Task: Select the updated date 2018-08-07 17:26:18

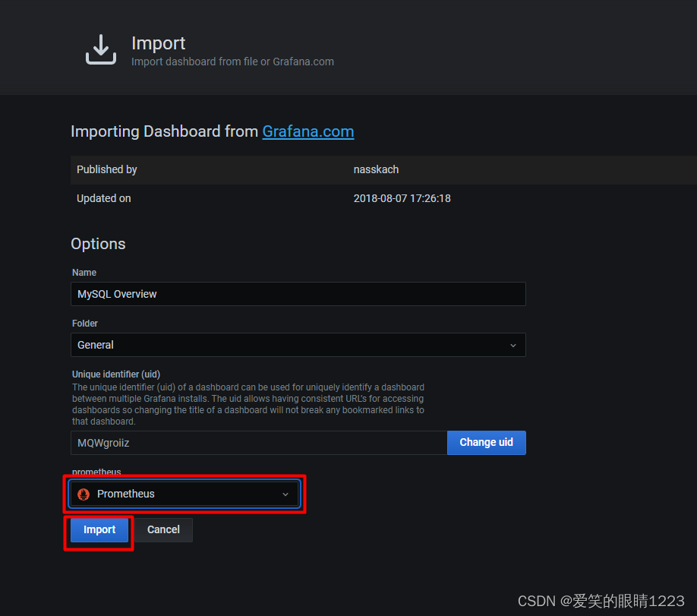Action: 402,198
